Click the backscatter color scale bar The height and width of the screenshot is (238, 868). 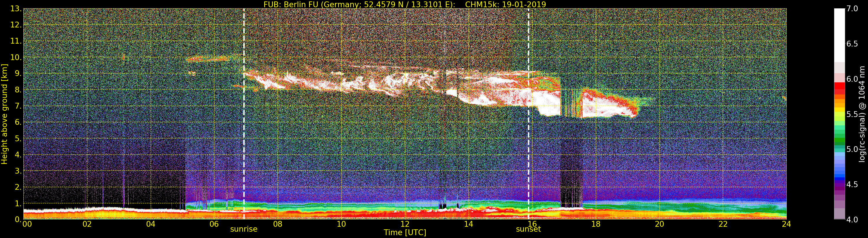coord(839,114)
